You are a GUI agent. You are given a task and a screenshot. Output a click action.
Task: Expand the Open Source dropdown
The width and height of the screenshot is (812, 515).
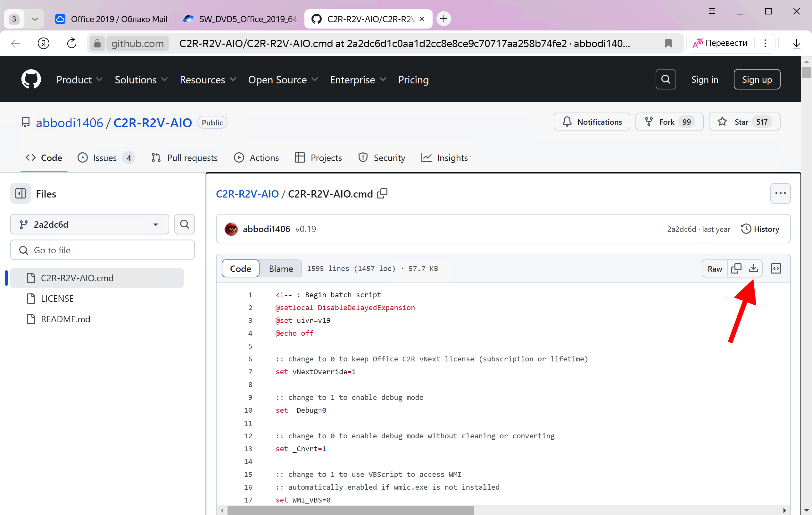283,80
